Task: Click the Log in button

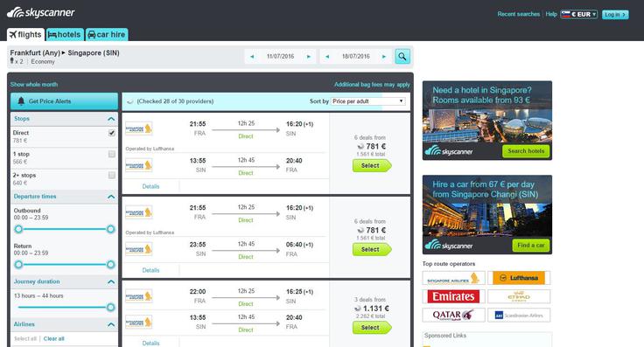Action: tap(615, 14)
